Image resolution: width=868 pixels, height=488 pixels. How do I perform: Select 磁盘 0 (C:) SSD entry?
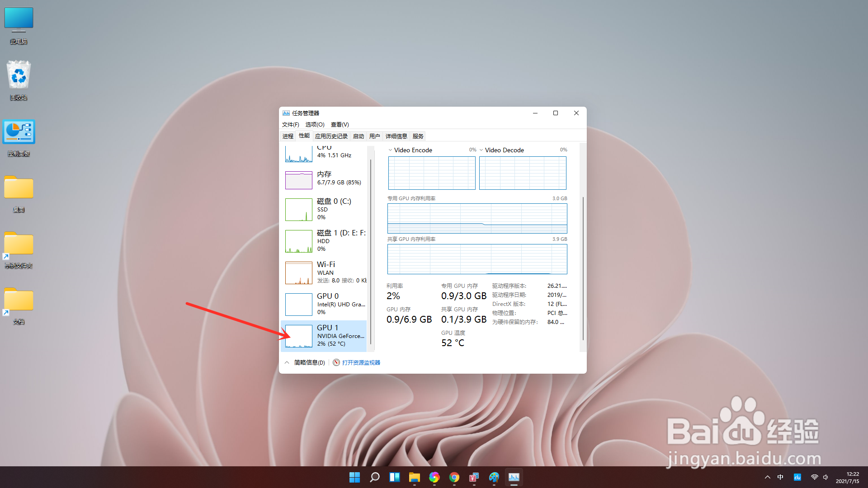tap(324, 209)
